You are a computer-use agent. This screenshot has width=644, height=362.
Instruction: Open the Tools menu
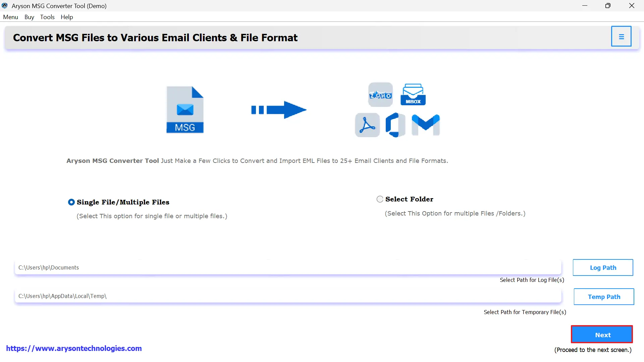pos(47,17)
